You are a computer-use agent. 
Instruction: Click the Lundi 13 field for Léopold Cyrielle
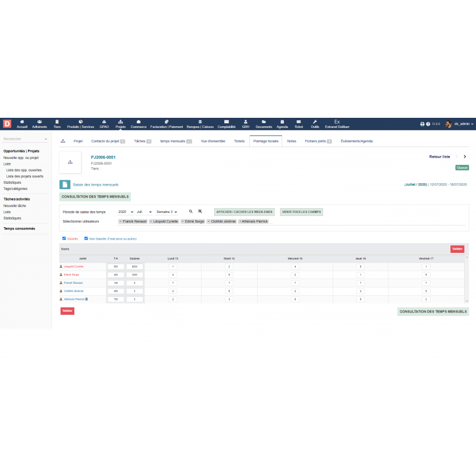pyautogui.click(x=173, y=267)
